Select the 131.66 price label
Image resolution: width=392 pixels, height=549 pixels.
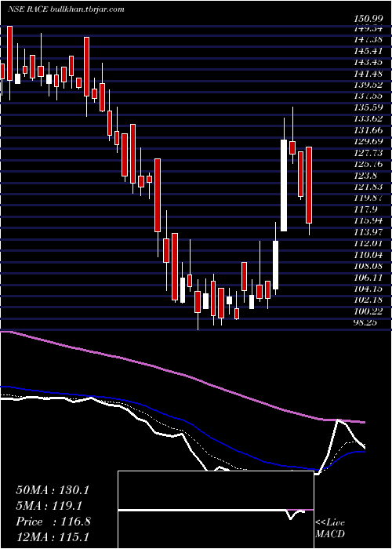(x=370, y=131)
